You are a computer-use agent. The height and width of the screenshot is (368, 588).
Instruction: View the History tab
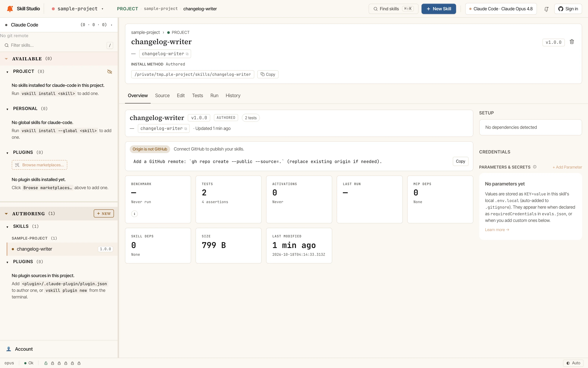click(233, 96)
